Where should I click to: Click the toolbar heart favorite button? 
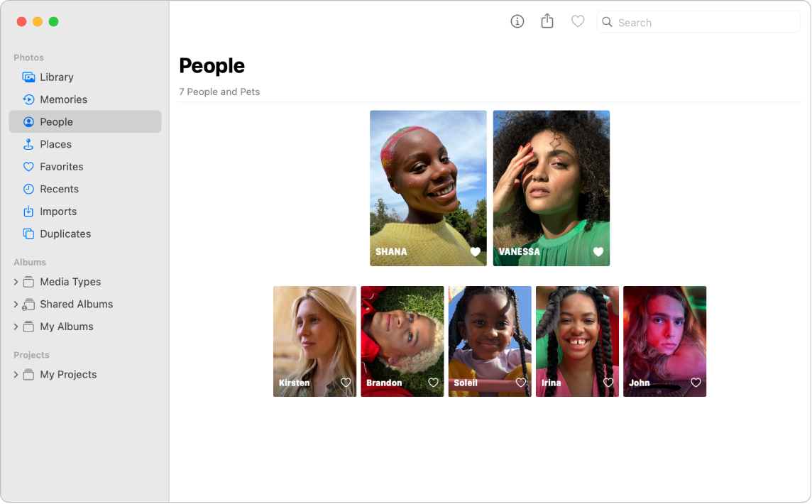coord(578,21)
